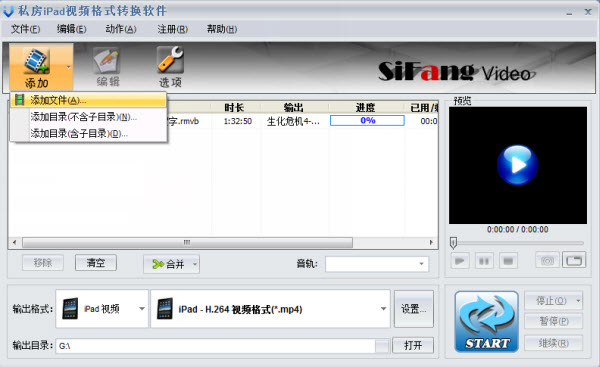The height and width of the screenshot is (367, 600).
Task: Click the 清空 button
Action: point(96,263)
